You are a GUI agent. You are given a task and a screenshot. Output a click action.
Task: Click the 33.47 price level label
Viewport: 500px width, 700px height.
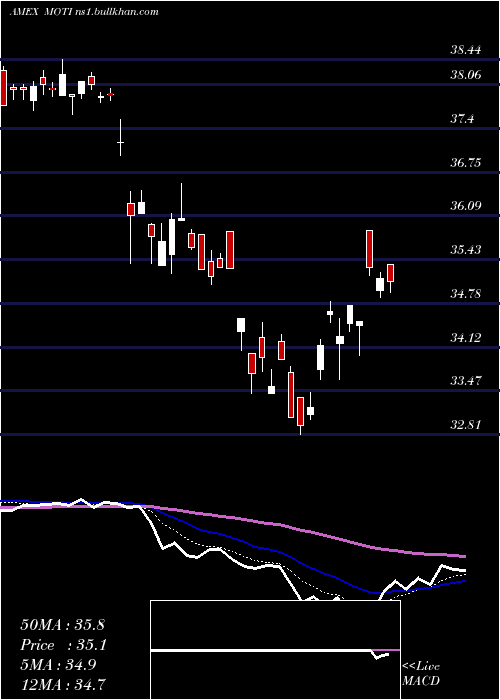click(465, 381)
